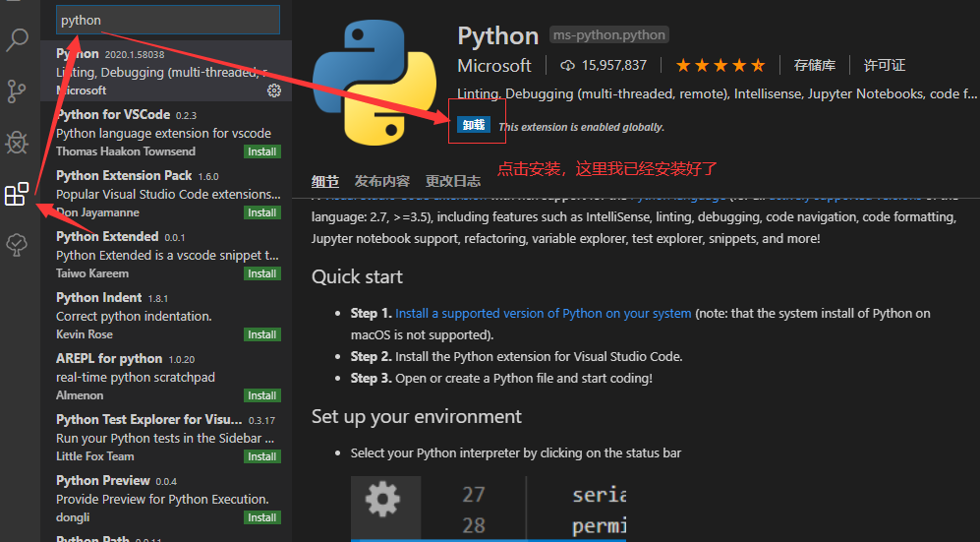Install Python Preview extension

pos(261,517)
